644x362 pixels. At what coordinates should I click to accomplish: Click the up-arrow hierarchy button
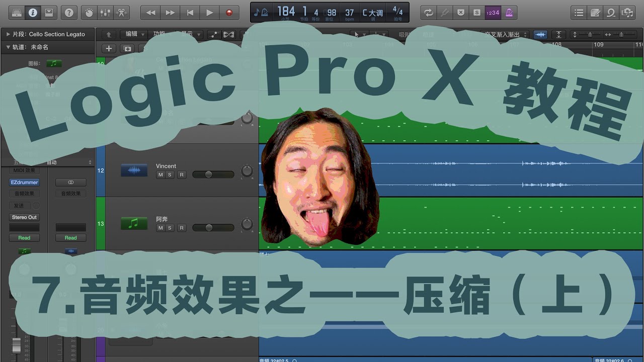tap(108, 34)
